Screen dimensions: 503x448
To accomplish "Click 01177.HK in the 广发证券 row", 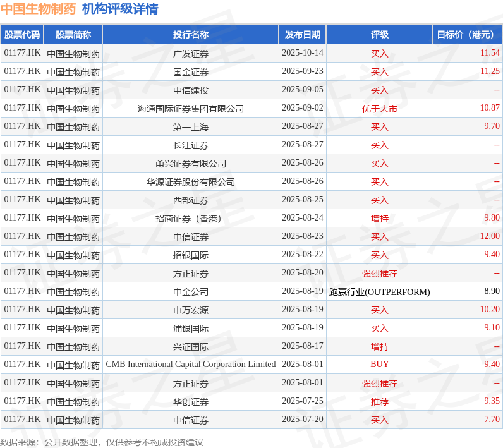I will [22, 52].
